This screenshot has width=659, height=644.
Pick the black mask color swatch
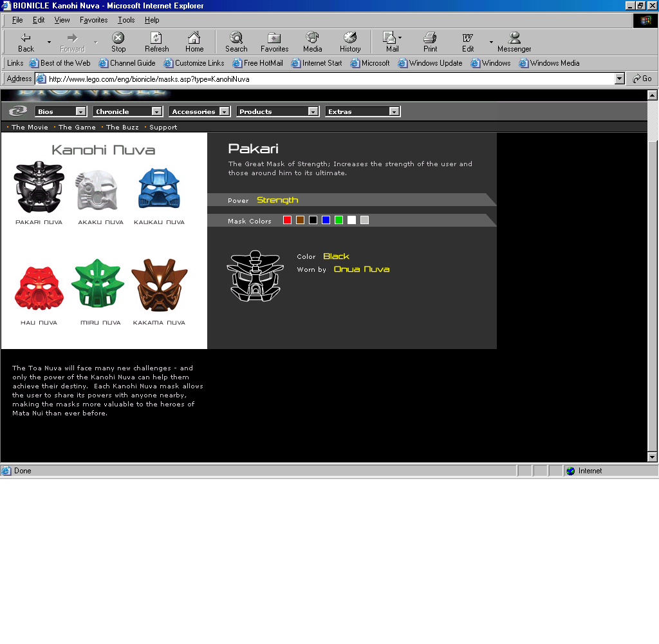click(x=313, y=220)
